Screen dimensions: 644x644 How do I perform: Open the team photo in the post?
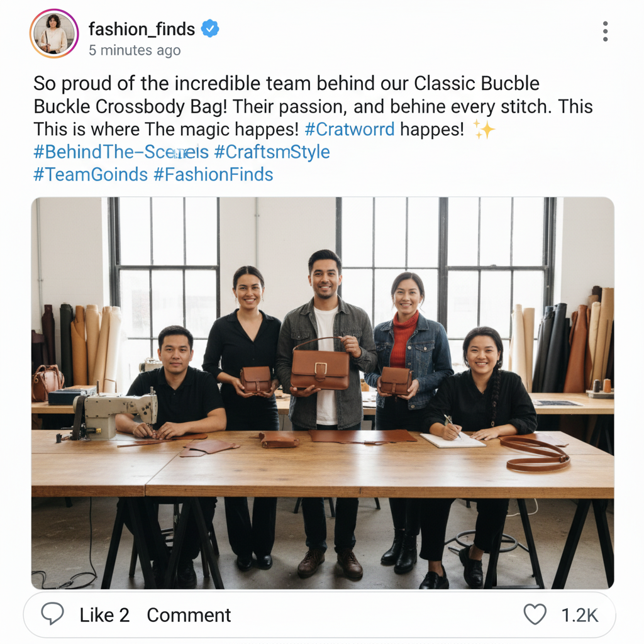coord(323,393)
